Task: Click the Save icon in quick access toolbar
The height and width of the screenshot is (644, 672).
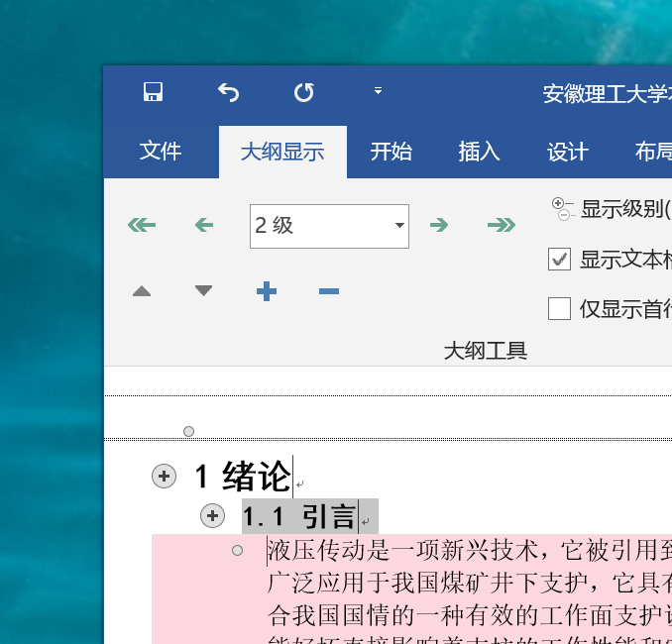Action: click(x=153, y=92)
